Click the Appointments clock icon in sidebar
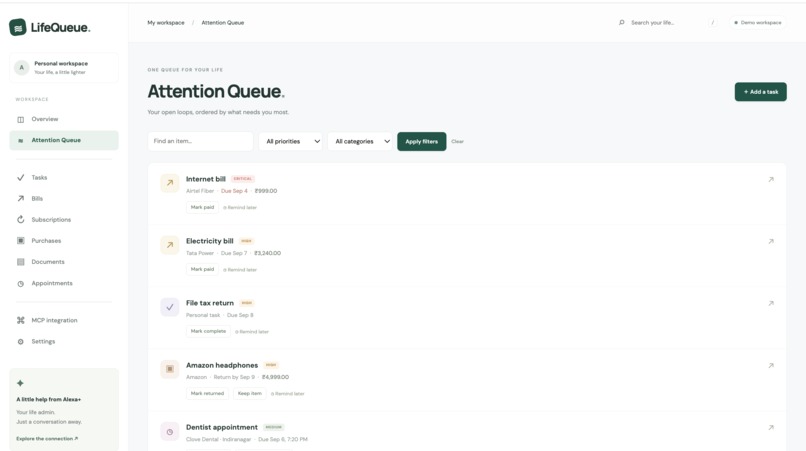This screenshot has height=451, width=806. (x=21, y=283)
